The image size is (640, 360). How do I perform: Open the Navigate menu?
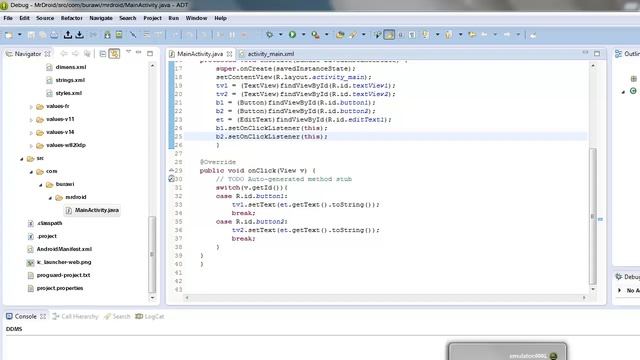[x=101, y=18]
